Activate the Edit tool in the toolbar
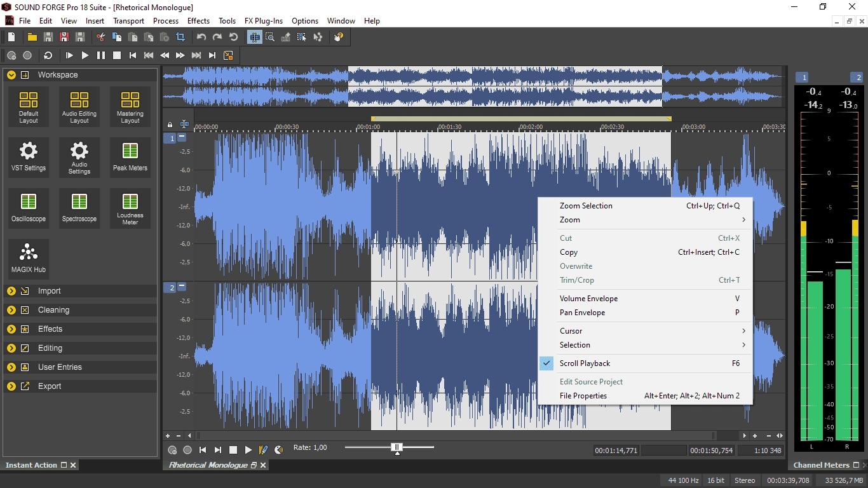The width and height of the screenshot is (868, 488). point(254,37)
